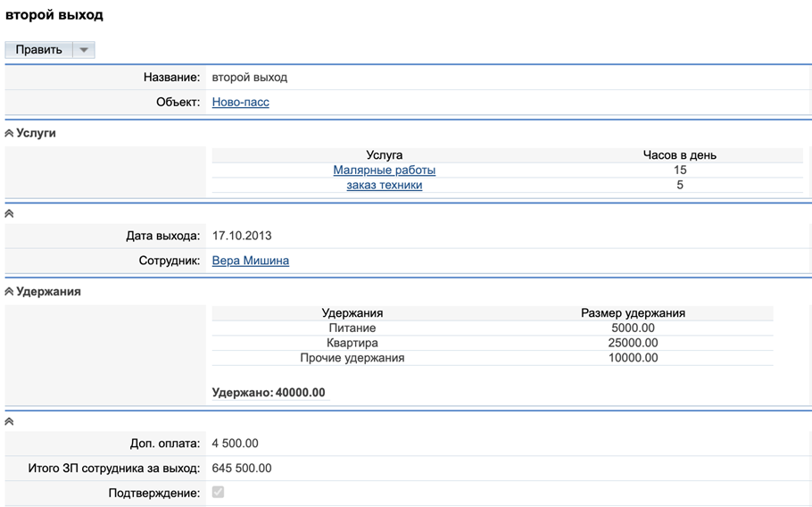Toggle the Подтверждение checkbox
The image size is (812, 507).
tap(218, 493)
